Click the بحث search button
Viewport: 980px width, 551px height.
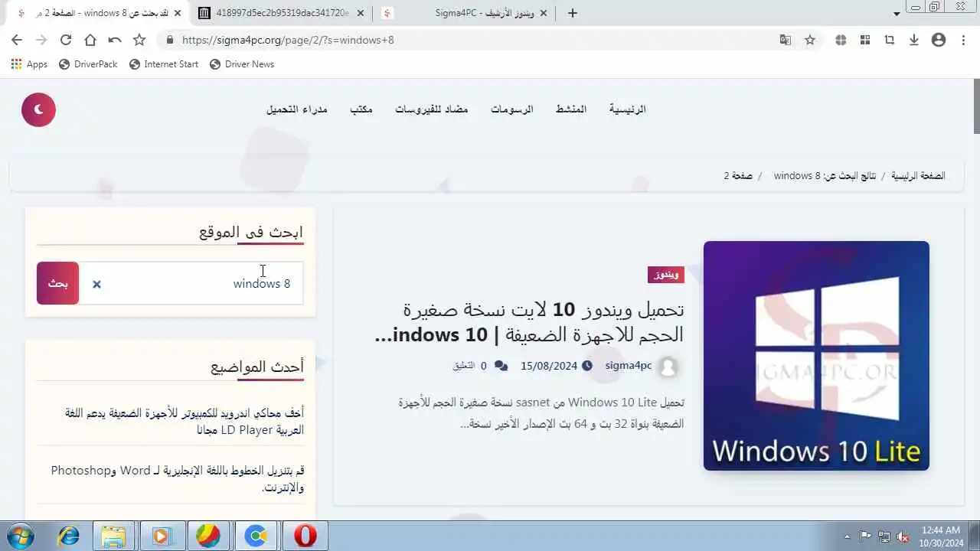click(x=58, y=283)
